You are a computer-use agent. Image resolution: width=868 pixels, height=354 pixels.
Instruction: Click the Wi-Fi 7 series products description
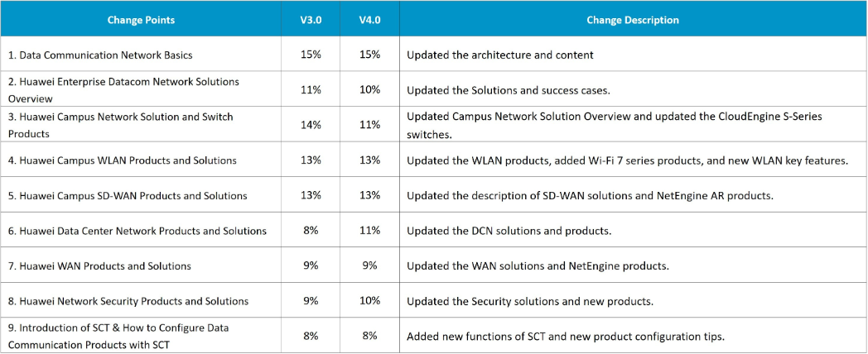627,160
